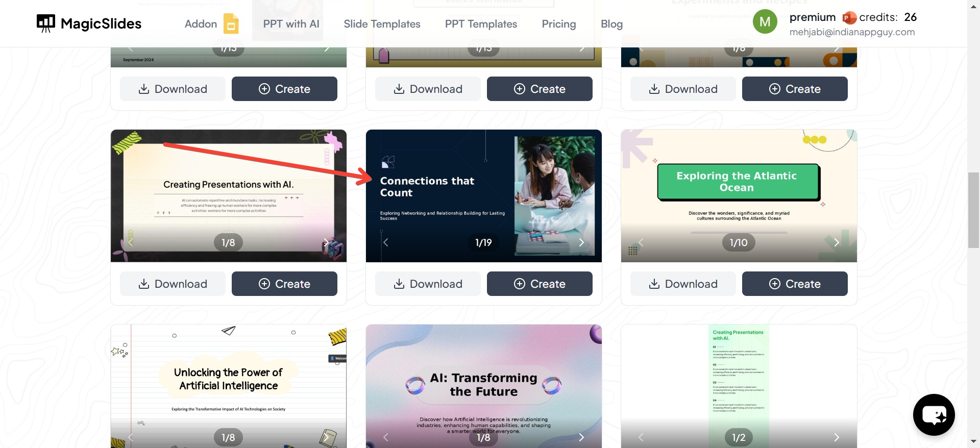The width and height of the screenshot is (980, 448).
Task: Open the AI: Transforming the Future preview
Action: click(x=484, y=386)
